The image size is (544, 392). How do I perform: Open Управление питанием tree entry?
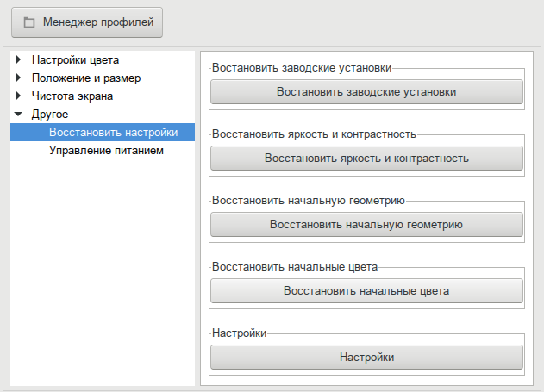click(106, 151)
